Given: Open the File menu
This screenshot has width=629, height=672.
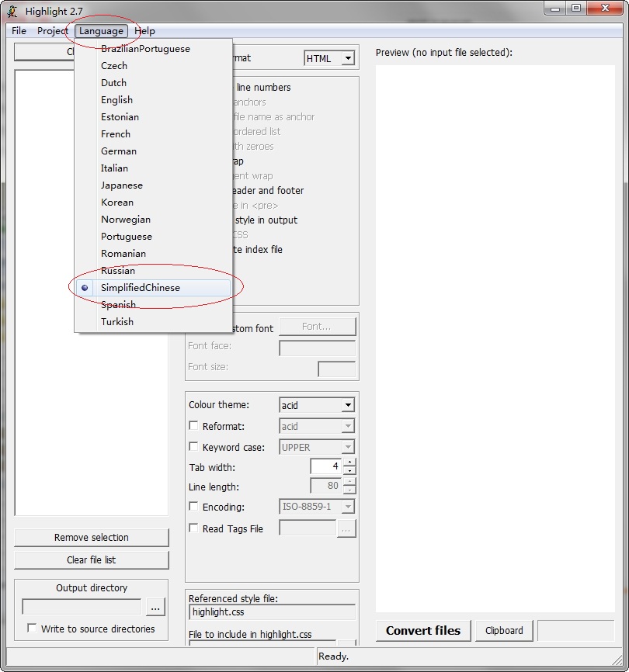Looking at the screenshot, I should click(x=19, y=31).
